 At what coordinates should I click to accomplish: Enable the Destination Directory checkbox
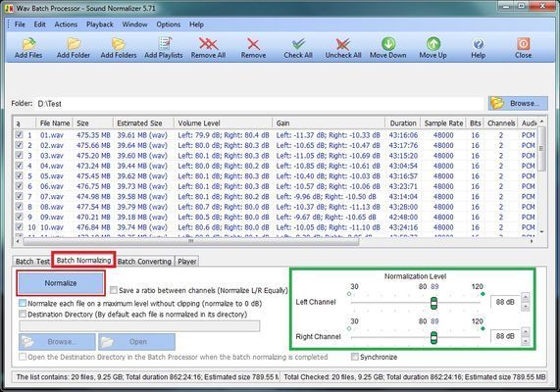(23, 314)
